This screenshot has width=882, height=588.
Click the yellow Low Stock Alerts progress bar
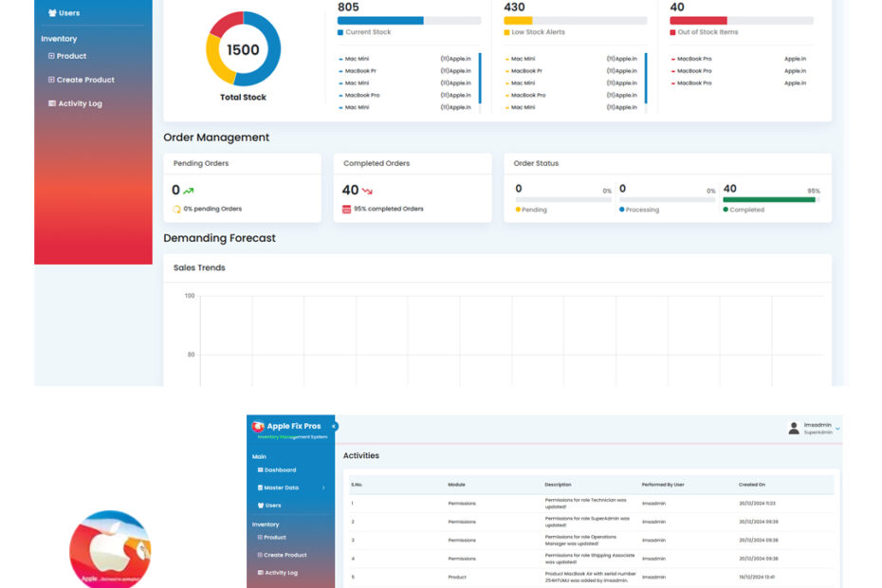point(576,21)
